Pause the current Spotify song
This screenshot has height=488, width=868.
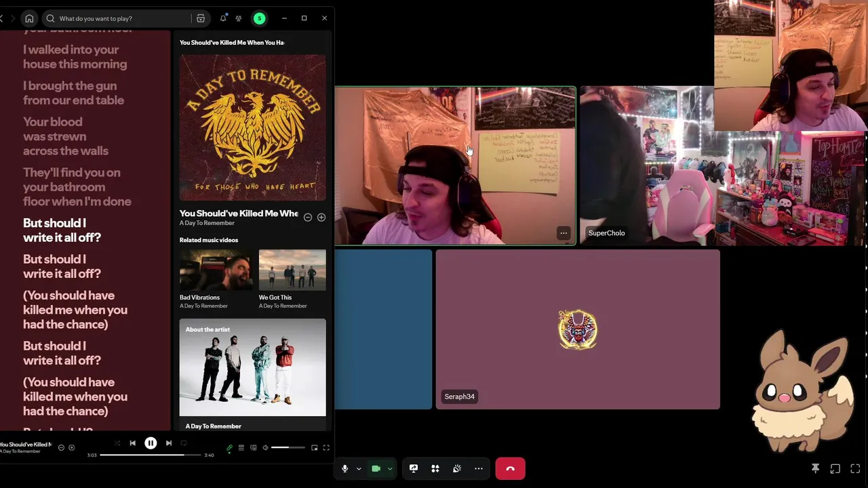click(151, 443)
